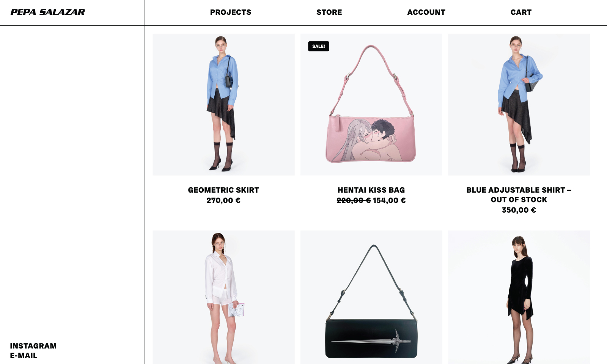Click the Sale! badge on the bag
This screenshot has height=364, width=607.
[x=319, y=46]
